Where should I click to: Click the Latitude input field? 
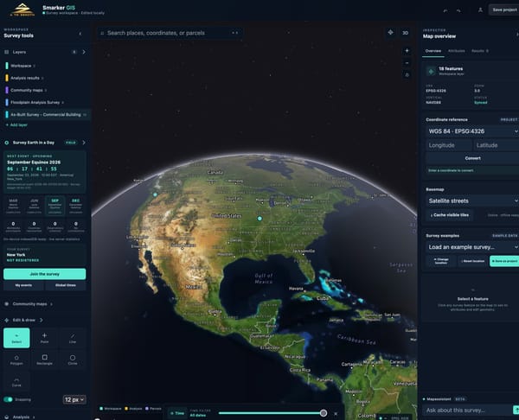(497, 145)
